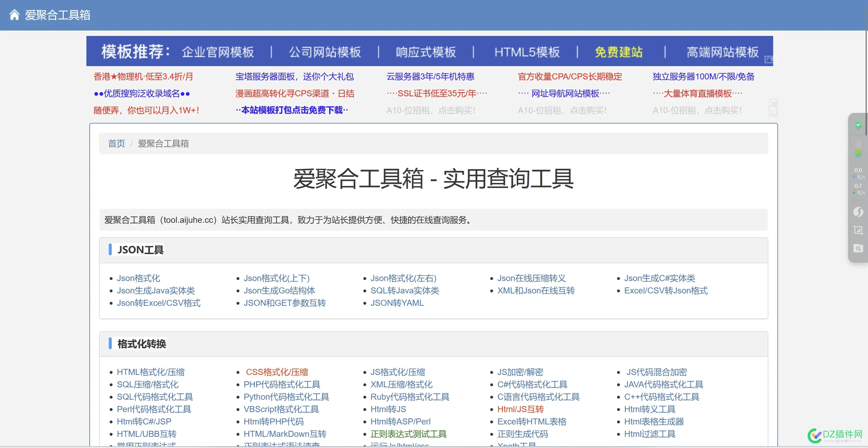Open the red CSS格式化/压缩 tool link

click(x=277, y=372)
